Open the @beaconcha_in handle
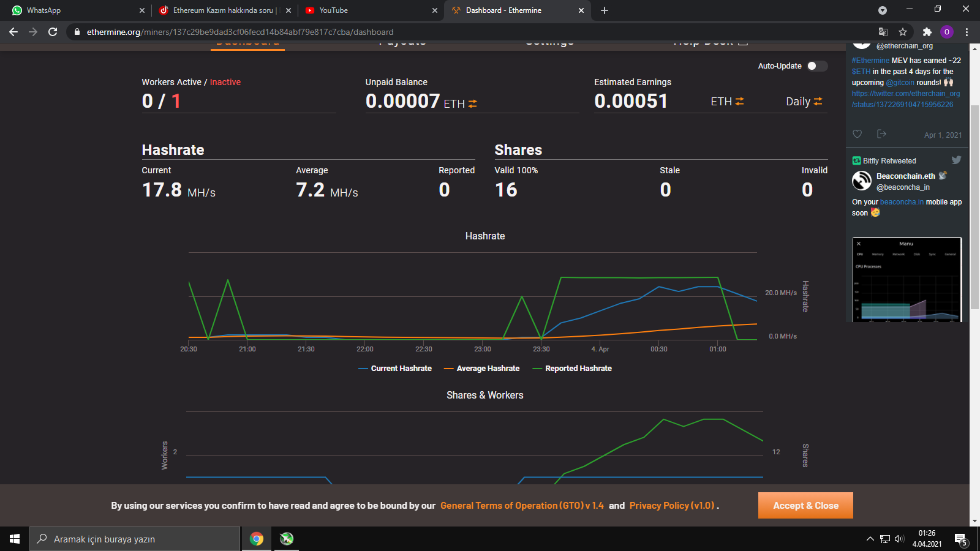The width and height of the screenshot is (980, 551). click(903, 187)
